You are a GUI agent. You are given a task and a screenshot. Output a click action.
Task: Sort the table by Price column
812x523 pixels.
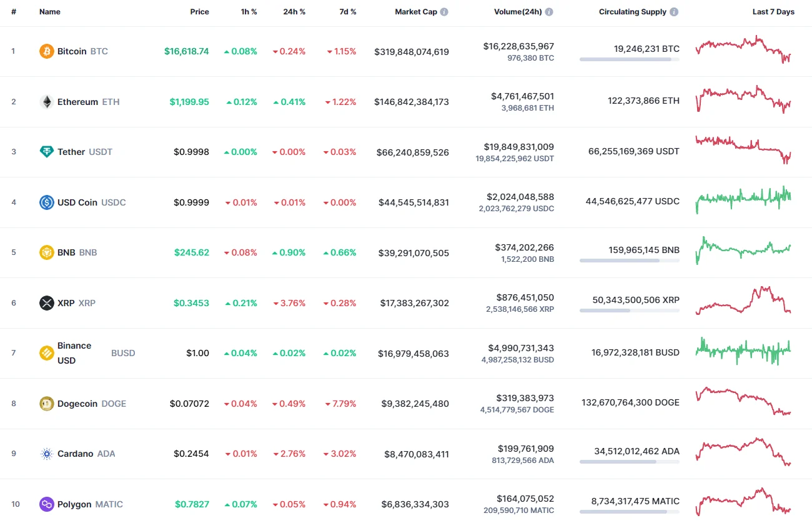tap(199, 11)
